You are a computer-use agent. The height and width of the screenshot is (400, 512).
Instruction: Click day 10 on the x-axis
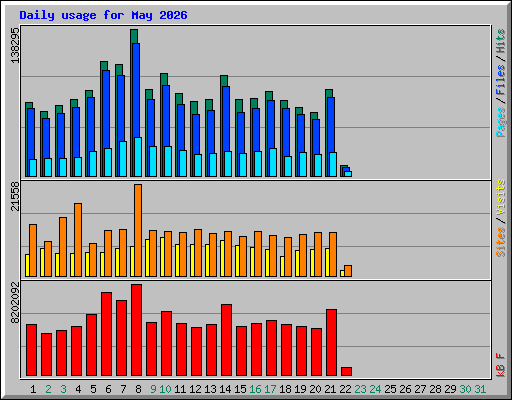coord(165,389)
